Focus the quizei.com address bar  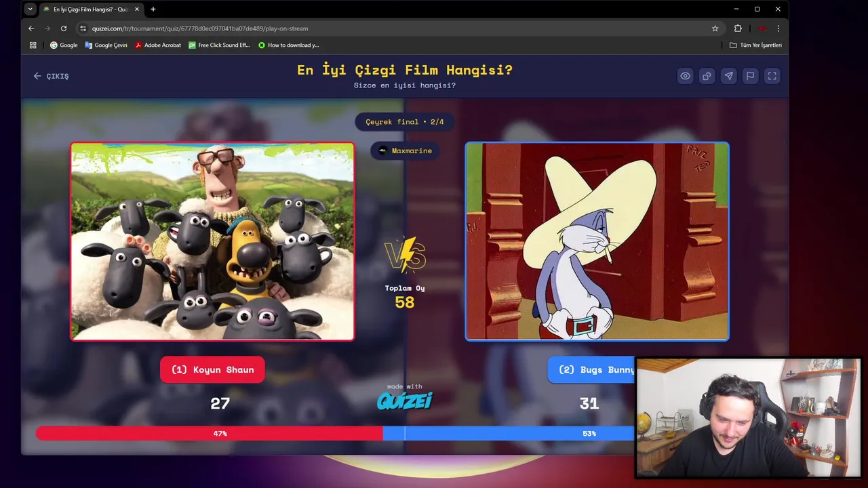point(400,28)
